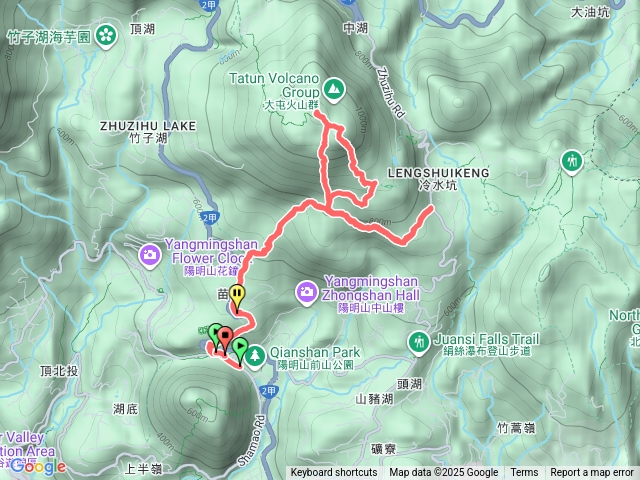Select the Yangmingshan Flower Clock camera pin
Viewport: 640px width, 480px height.
[151, 256]
